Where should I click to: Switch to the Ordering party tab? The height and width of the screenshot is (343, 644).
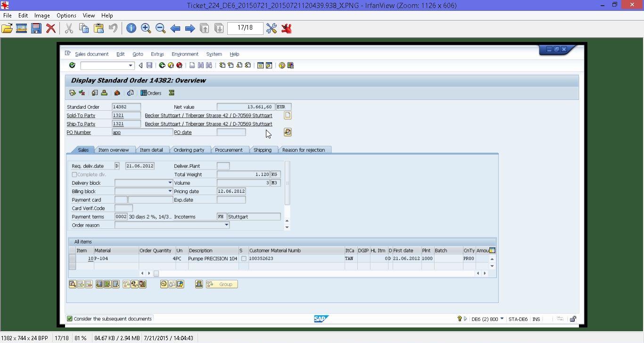pos(189,150)
